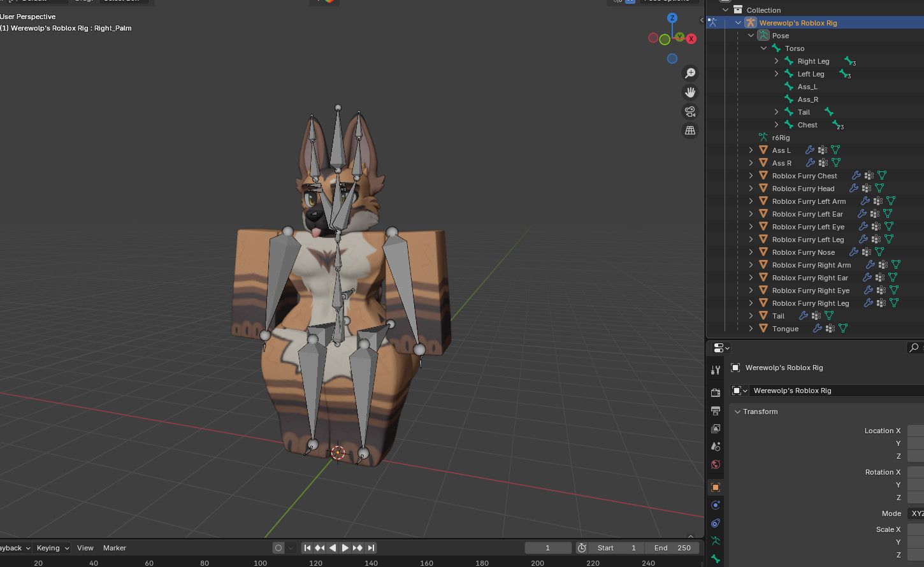Open the Tool properties tab icon
This screenshot has height=567, width=924.
pos(716,370)
